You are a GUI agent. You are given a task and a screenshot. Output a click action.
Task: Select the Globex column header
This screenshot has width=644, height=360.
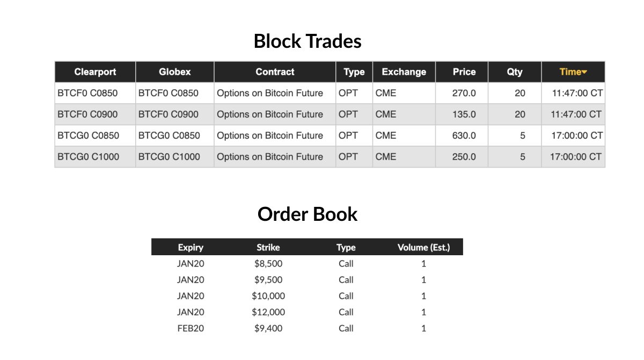[175, 72]
